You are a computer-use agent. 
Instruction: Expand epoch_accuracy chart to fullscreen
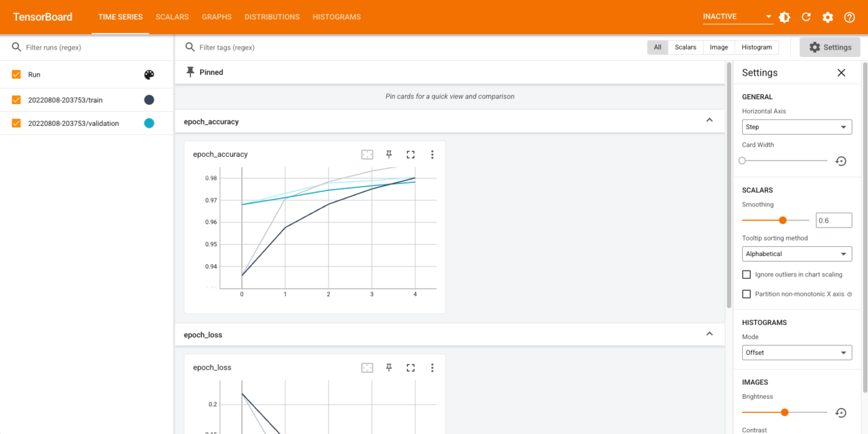pos(410,154)
